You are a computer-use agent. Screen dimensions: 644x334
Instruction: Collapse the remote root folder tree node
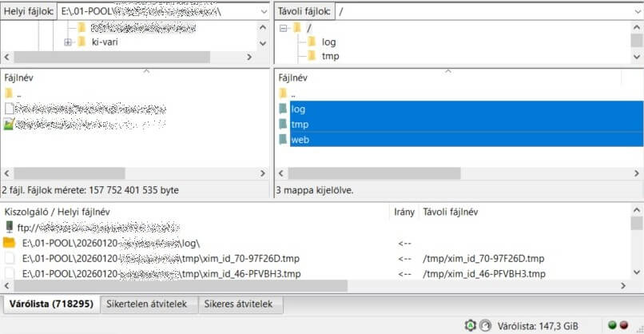tap(283, 28)
